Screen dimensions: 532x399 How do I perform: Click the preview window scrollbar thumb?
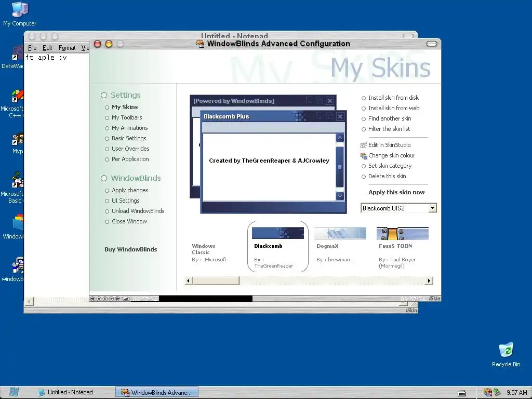(x=340, y=167)
